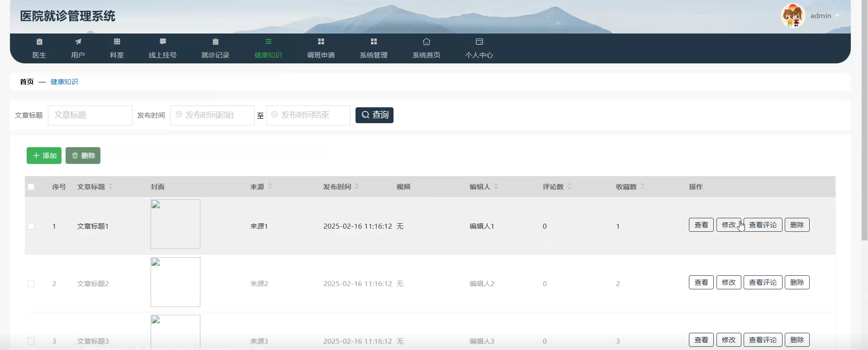Click the 个人中心 card icon
Screen dimensions: 868x350
(x=479, y=42)
